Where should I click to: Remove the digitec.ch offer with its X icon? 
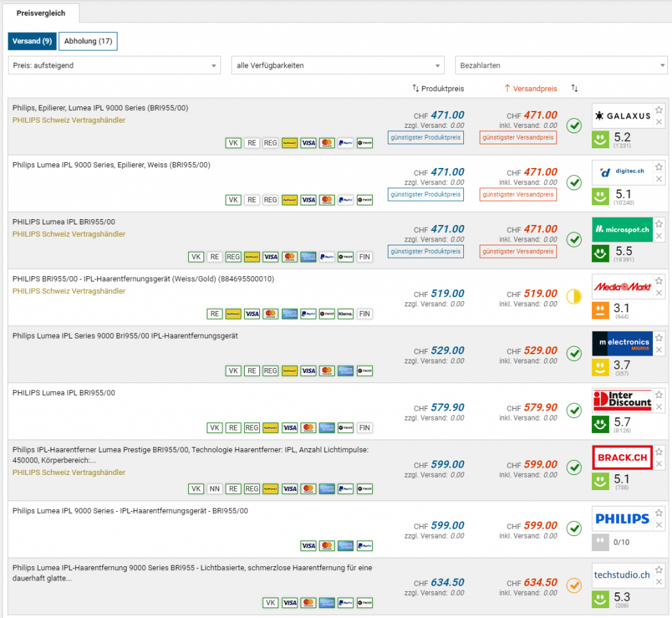click(x=659, y=178)
